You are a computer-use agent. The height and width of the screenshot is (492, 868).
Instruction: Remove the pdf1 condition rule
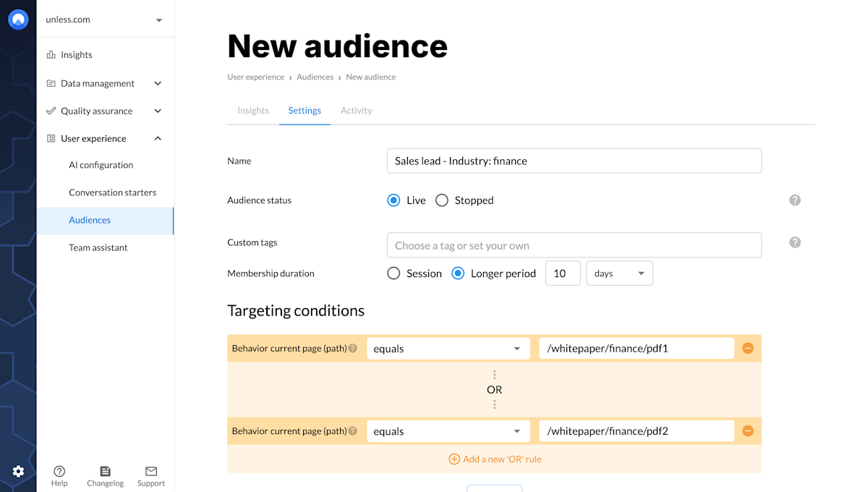[x=748, y=349]
